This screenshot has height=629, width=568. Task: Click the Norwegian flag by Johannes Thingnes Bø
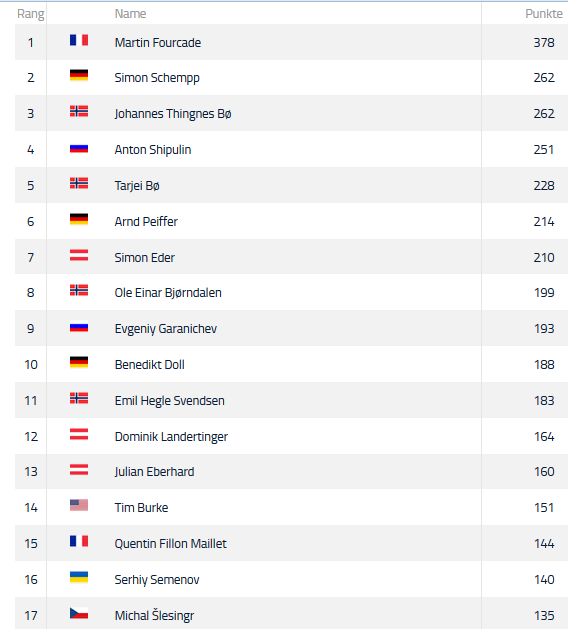(79, 111)
